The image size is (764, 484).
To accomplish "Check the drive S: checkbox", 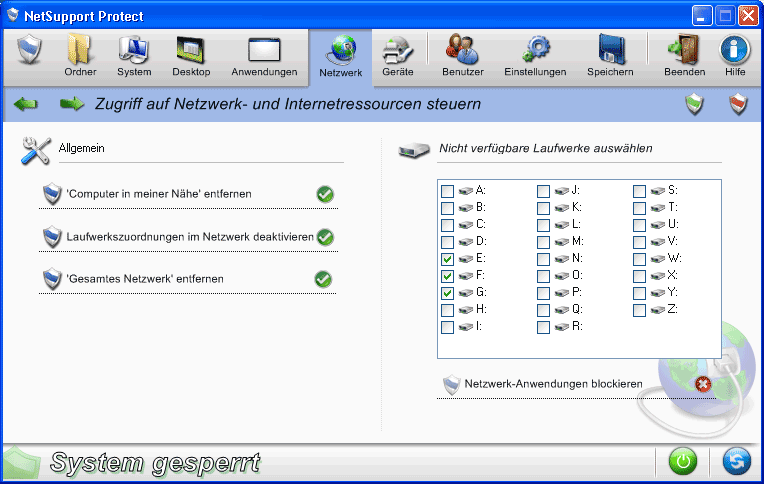I will (x=639, y=191).
